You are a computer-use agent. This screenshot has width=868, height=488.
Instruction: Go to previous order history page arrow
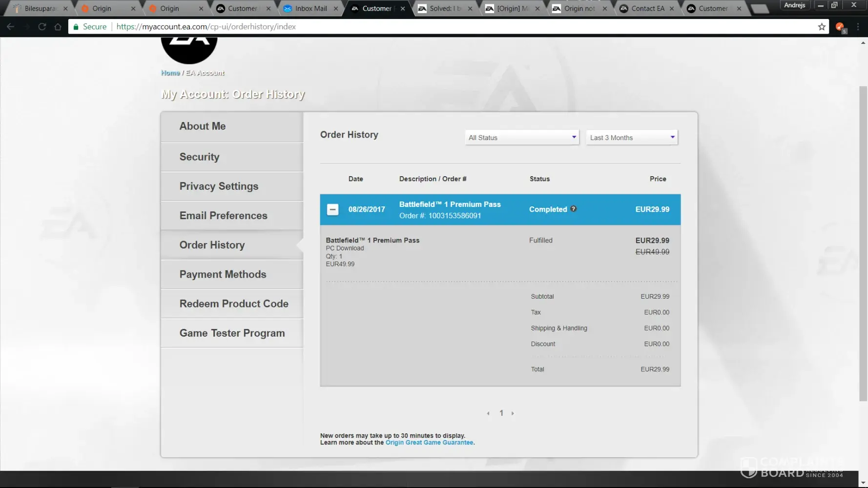click(x=488, y=413)
